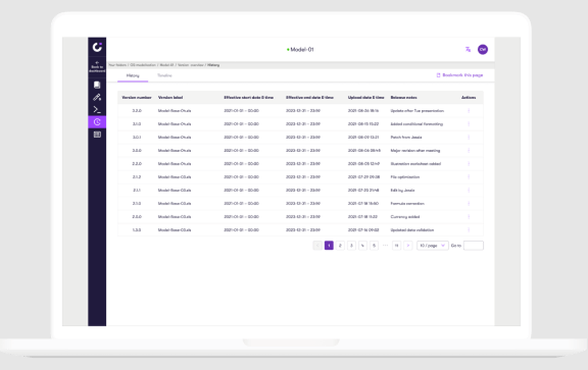Viewport: 588px width, 370px height.
Task: Click the translate language icon in header
Action: pyautogui.click(x=468, y=49)
